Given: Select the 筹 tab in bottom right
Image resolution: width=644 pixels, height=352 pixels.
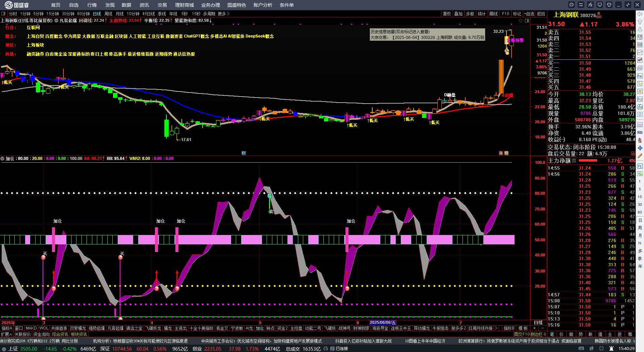Looking at the screenshot, I should (x=630, y=334).
